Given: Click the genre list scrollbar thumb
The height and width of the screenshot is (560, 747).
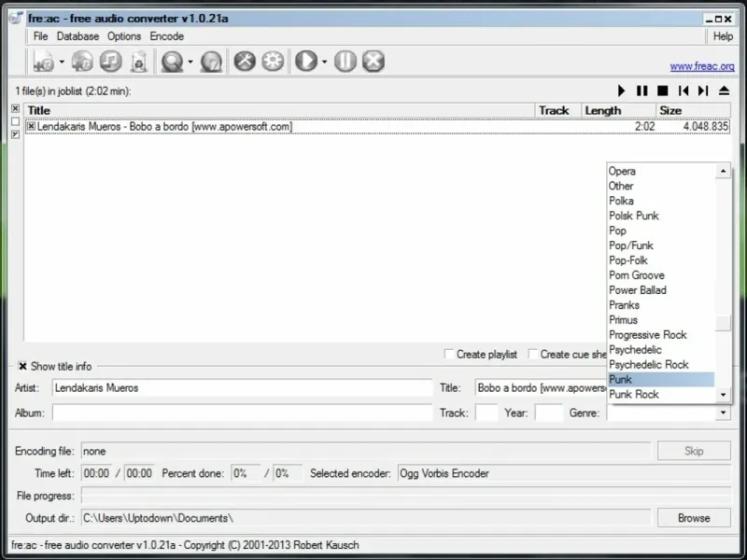Looking at the screenshot, I should (723, 323).
